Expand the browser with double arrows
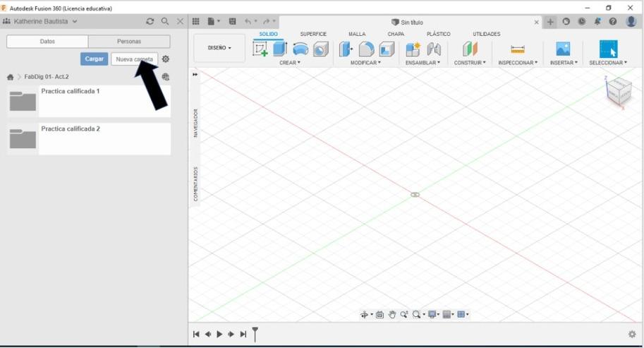Screen dimensions: 644x348 pyautogui.click(x=195, y=74)
